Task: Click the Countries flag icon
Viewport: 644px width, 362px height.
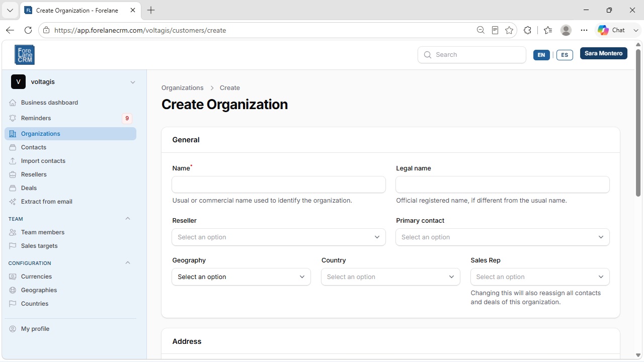Action: 13,304
